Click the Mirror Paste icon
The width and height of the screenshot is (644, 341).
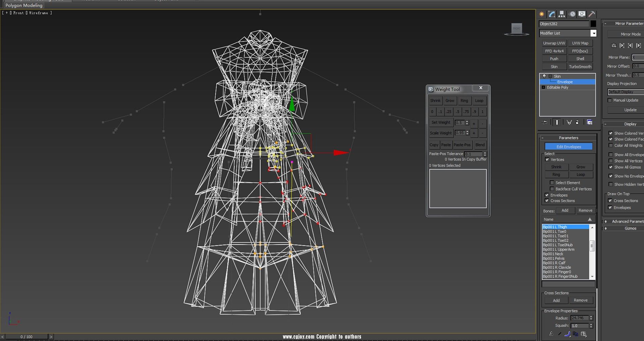click(614, 46)
